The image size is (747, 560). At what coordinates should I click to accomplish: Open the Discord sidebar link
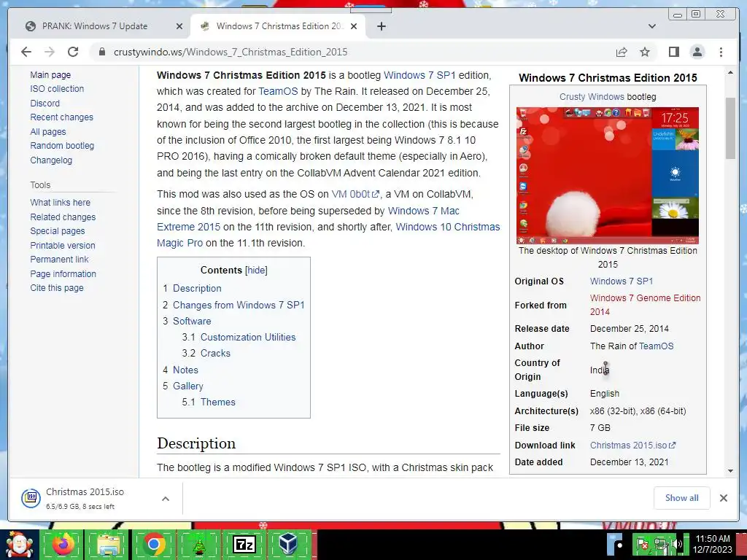tap(44, 104)
